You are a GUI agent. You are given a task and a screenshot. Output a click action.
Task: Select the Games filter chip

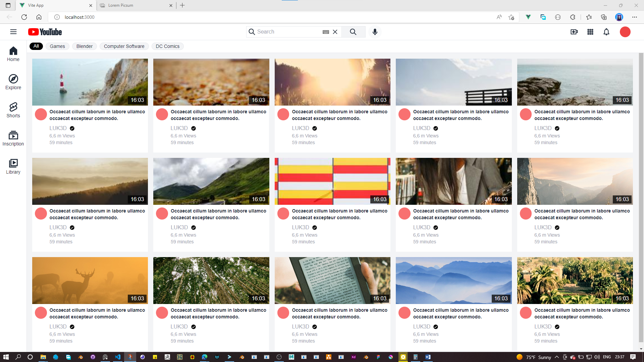tap(57, 46)
